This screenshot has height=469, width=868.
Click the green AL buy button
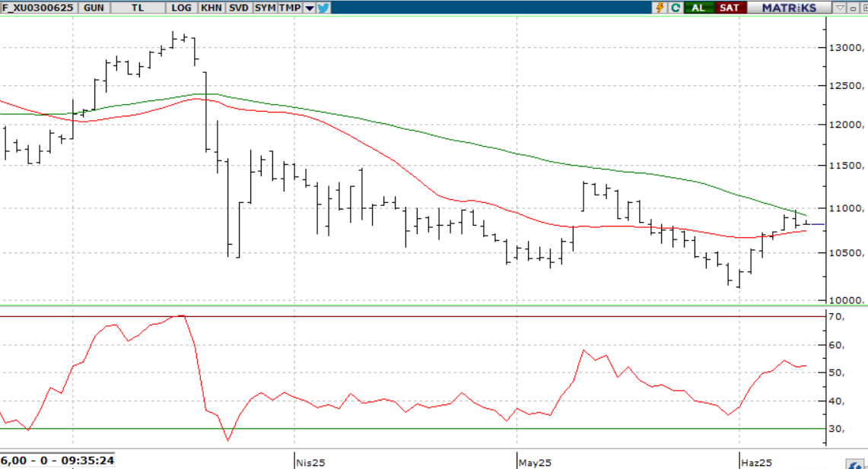click(x=698, y=8)
